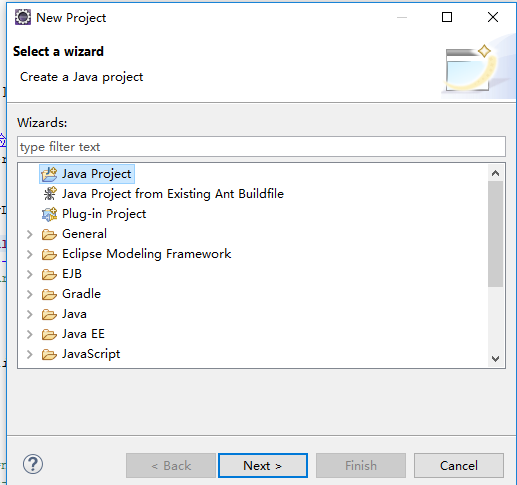Click the Cancel button
The image size is (517, 485).
pyautogui.click(x=459, y=465)
